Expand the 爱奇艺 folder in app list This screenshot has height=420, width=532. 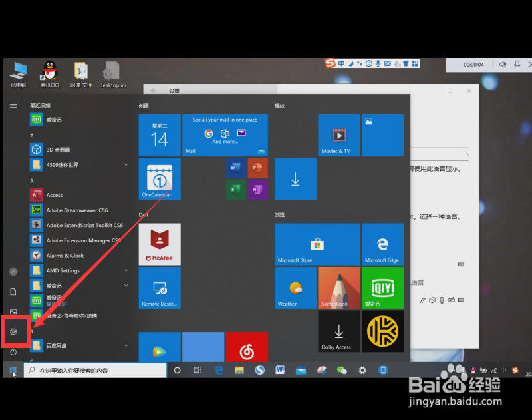[78, 286]
